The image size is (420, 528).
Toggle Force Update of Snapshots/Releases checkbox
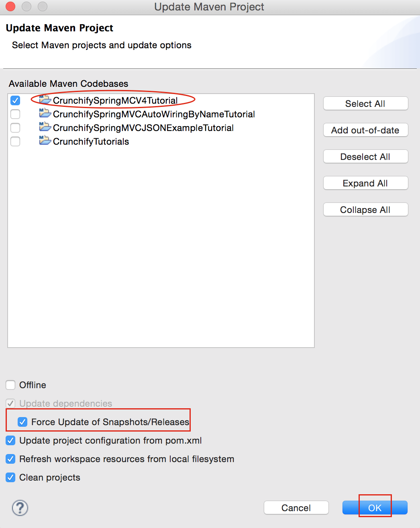tap(22, 422)
